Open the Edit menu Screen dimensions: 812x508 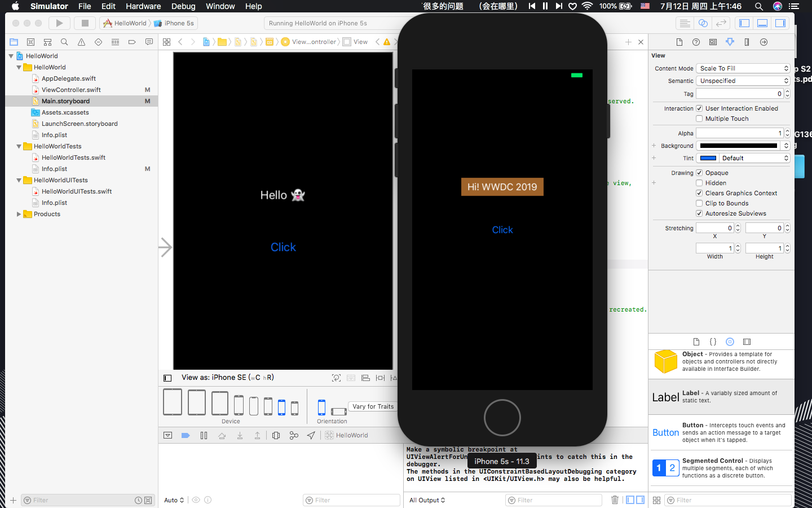coord(108,6)
